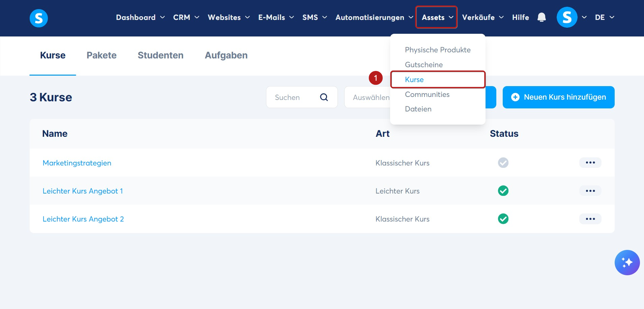Open the Leichter Kurs Angebot 2 course
Screen dimensions: 644x309
pyautogui.click(x=83, y=219)
